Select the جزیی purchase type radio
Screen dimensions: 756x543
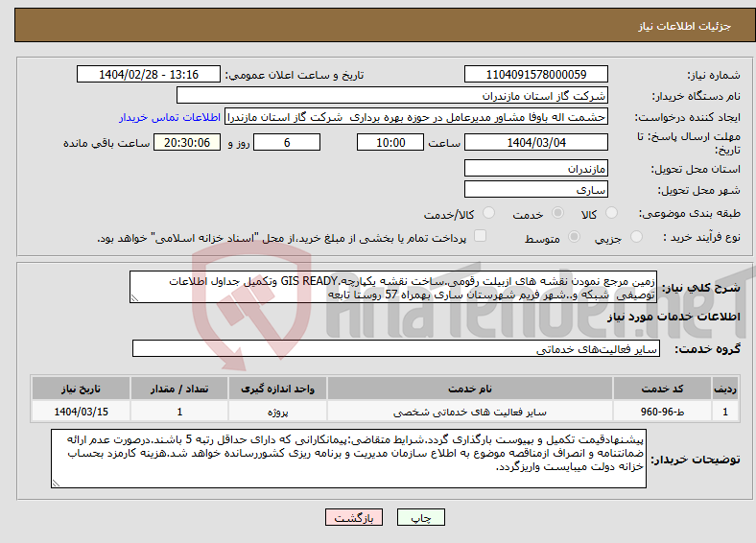636,236
